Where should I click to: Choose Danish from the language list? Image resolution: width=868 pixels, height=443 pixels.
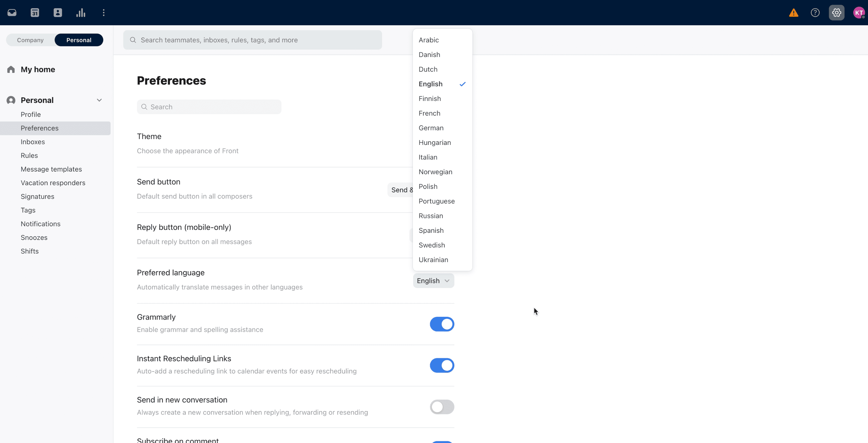442,54
